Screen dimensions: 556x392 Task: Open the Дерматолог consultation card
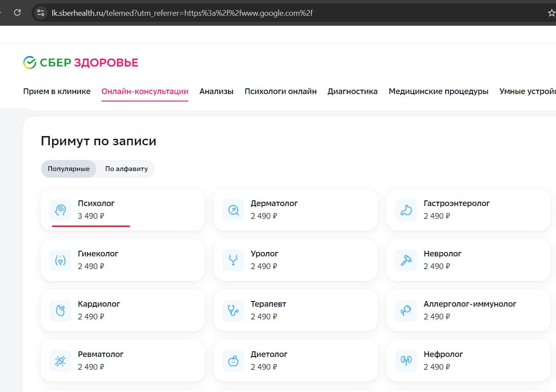click(296, 210)
